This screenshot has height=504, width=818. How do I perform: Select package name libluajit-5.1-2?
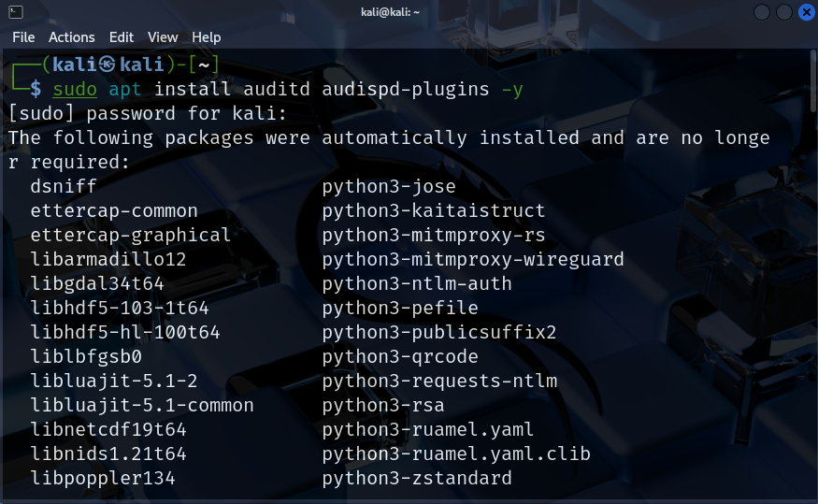click(114, 381)
